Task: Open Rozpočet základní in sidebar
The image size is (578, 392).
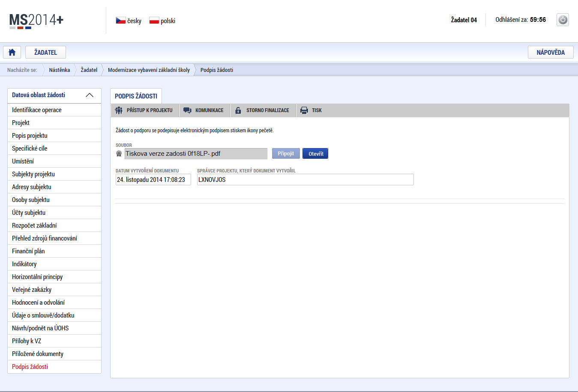Action: [54, 226]
